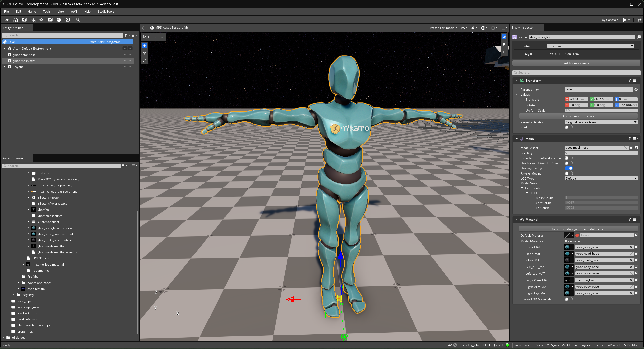Expand the Wasteland_robot folder
644x349 pixels.
click(x=18, y=283)
